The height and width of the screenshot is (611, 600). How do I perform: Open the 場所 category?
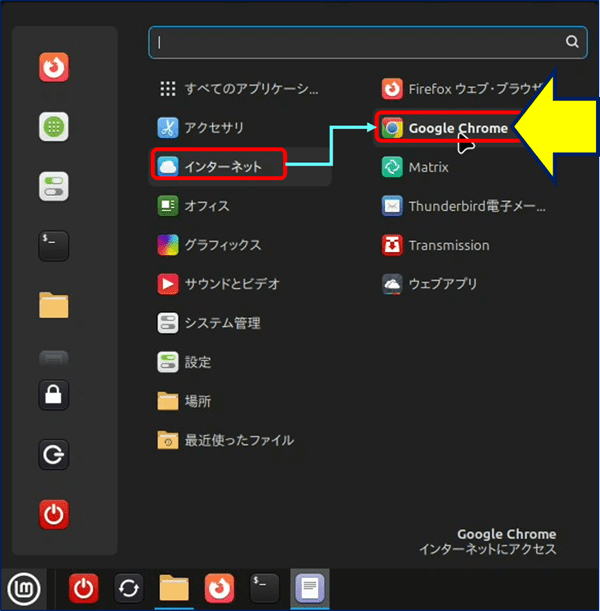240,401
